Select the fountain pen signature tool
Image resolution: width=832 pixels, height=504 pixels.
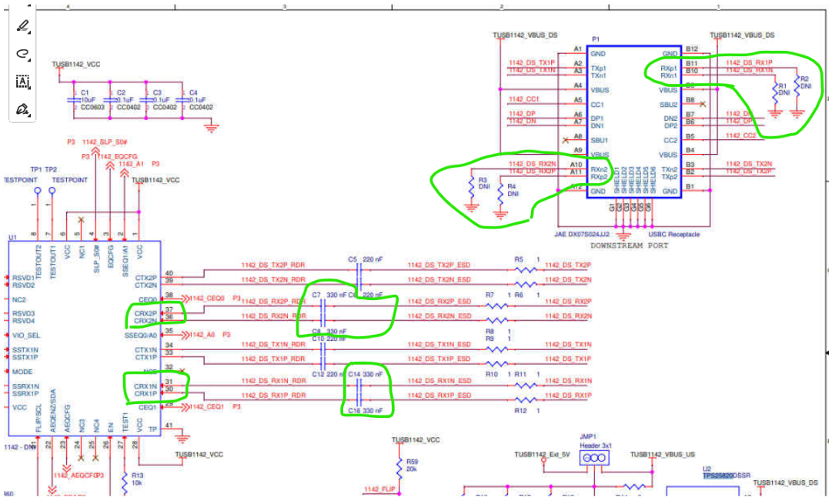(22, 110)
